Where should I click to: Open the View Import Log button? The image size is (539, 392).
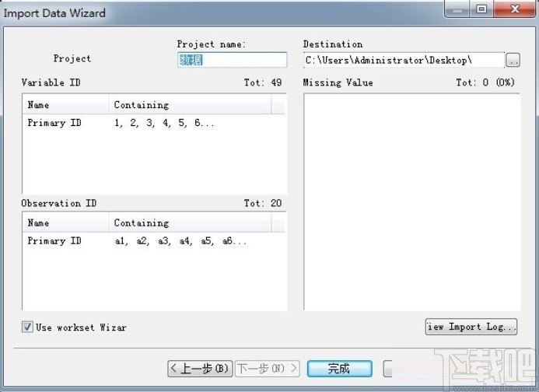(x=471, y=327)
